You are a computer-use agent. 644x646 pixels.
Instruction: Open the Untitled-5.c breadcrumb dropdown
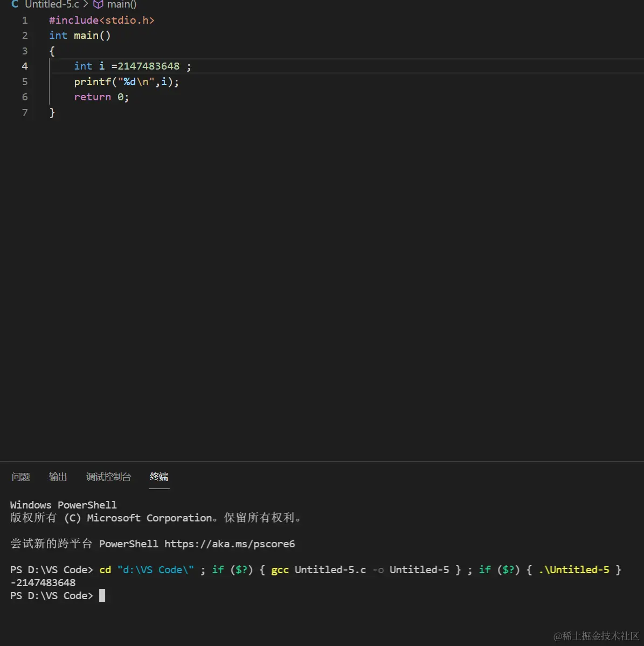52,5
